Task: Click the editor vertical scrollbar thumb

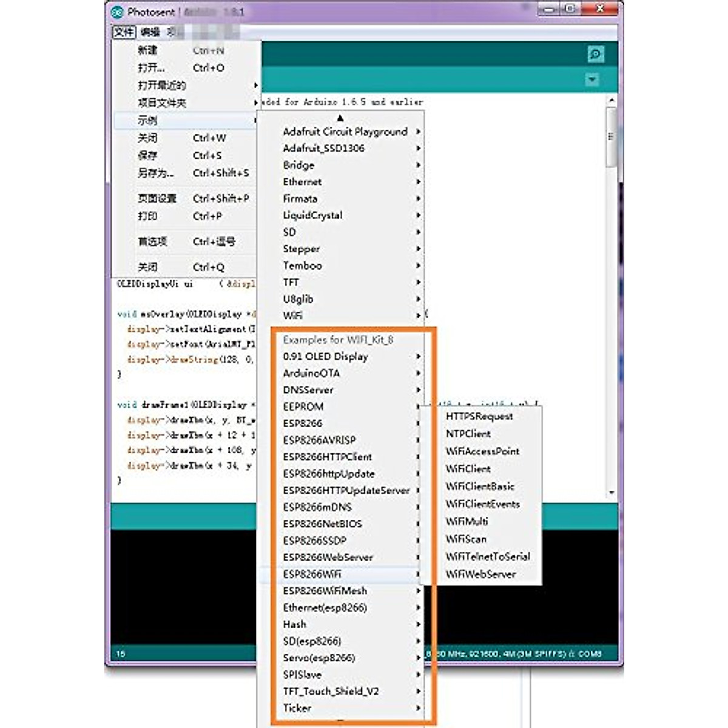Action: [x=611, y=136]
